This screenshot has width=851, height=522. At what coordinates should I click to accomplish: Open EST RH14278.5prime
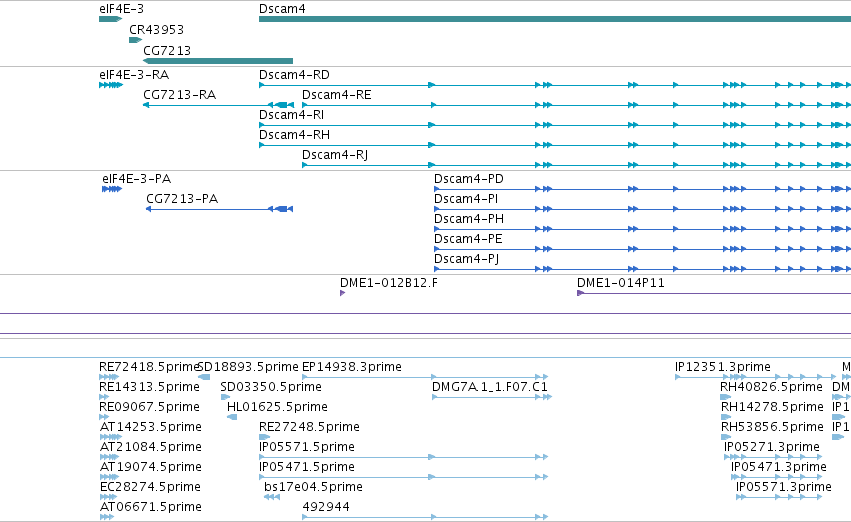coord(772,408)
